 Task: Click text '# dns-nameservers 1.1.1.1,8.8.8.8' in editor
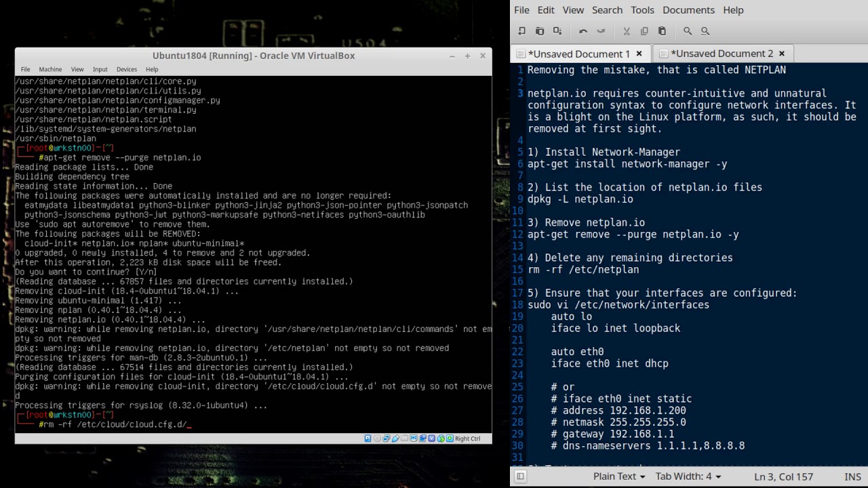coord(648,446)
